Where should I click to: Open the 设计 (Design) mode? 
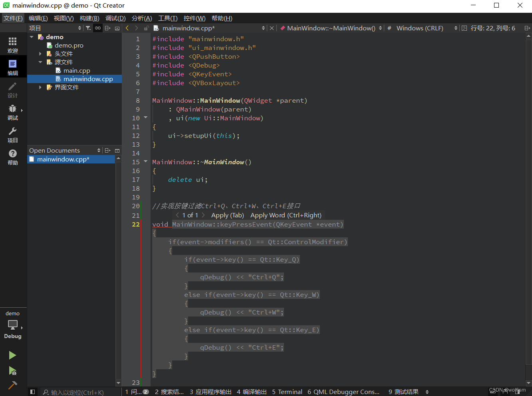click(x=13, y=90)
